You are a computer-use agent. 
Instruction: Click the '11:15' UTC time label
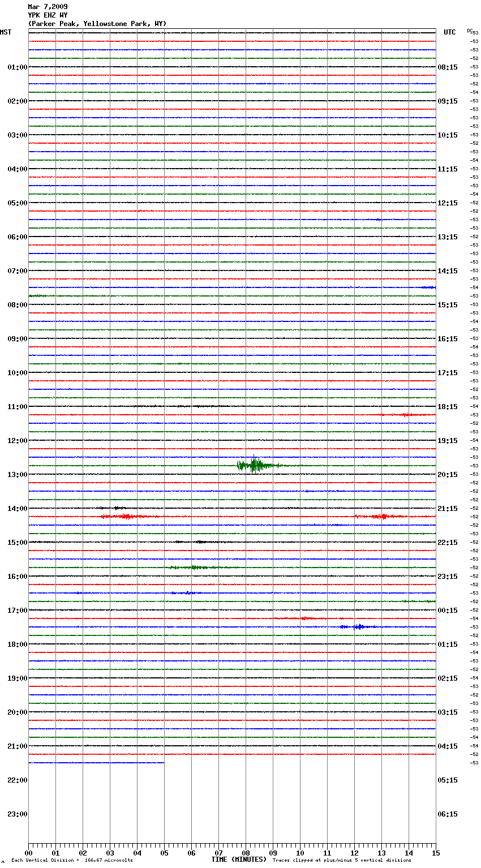(x=448, y=169)
